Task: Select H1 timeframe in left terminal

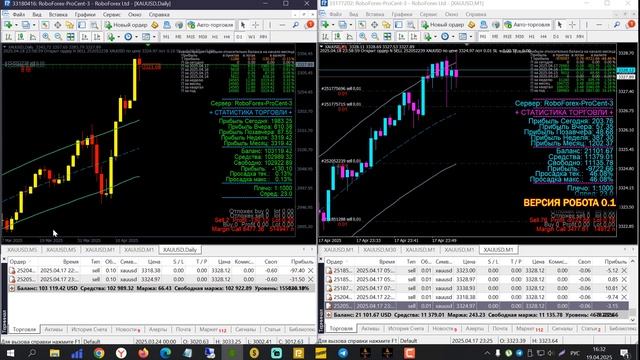Action: [x=215, y=37]
